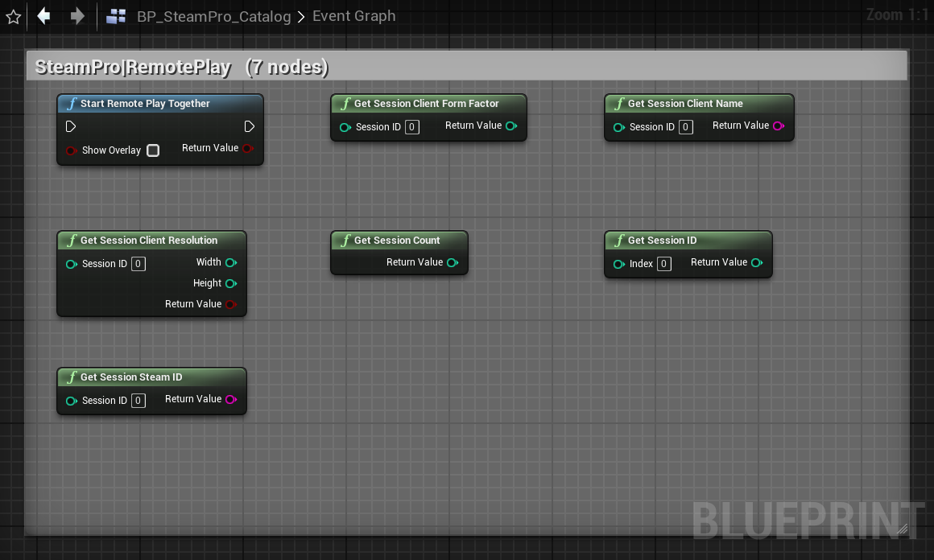Select the Get Session ID node title
Image resolution: width=934 pixels, height=560 pixels.
click(662, 241)
